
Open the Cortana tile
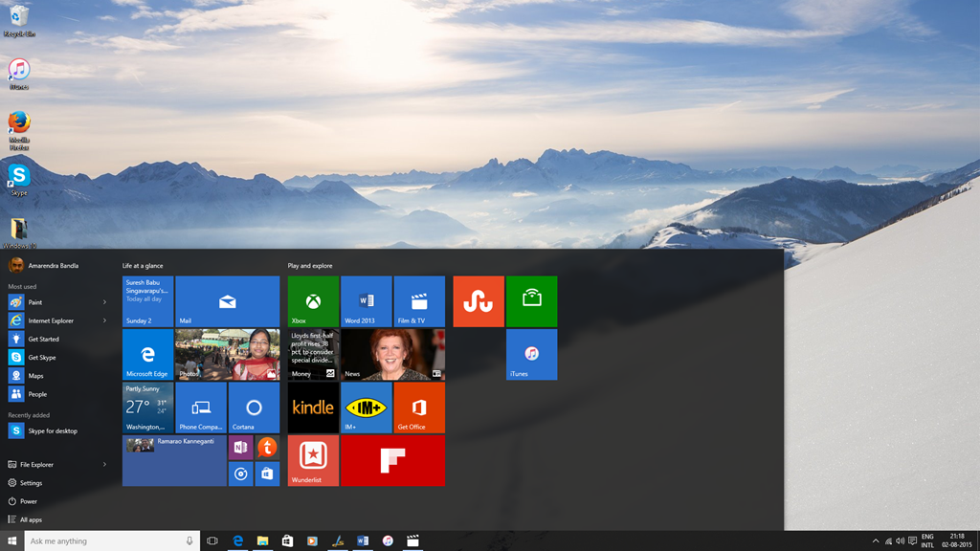(x=254, y=408)
